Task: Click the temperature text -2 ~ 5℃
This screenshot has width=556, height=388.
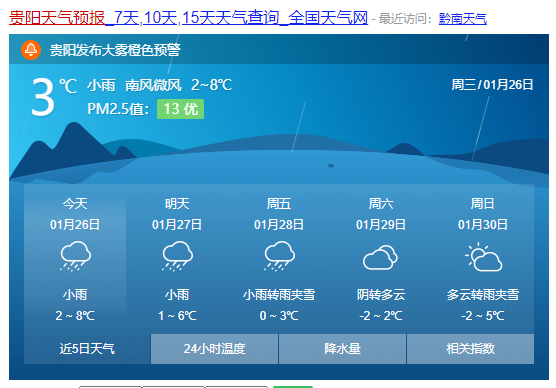Action: coord(483,316)
